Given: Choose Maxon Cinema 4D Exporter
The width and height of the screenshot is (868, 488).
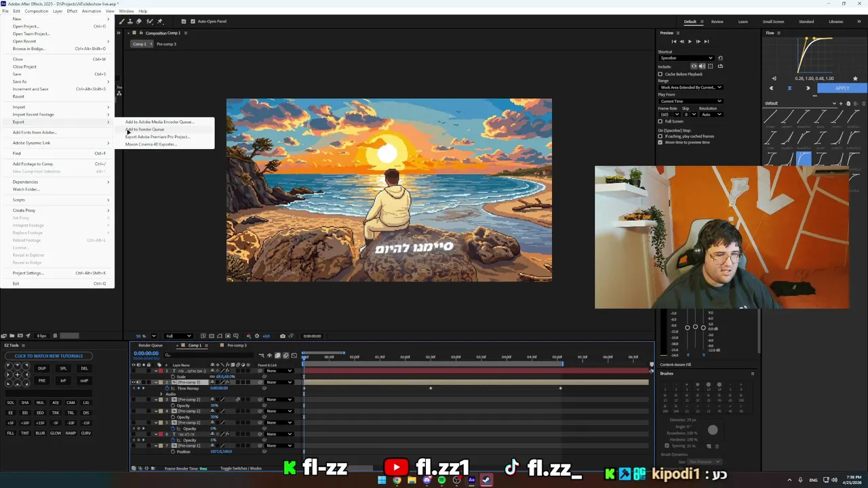Looking at the screenshot, I should [151, 144].
